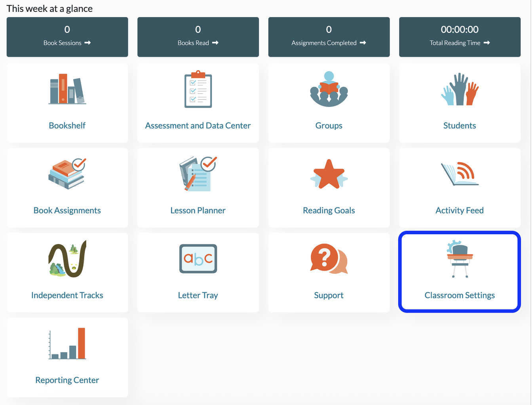View Total Reading Time stat label
This screenshot has width=532, height=405.
pos(455,43)
